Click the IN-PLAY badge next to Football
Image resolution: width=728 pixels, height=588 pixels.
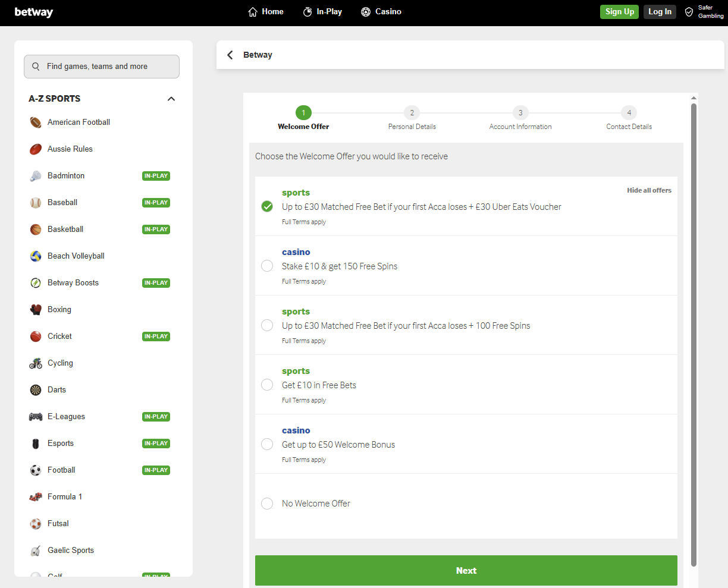156,470
